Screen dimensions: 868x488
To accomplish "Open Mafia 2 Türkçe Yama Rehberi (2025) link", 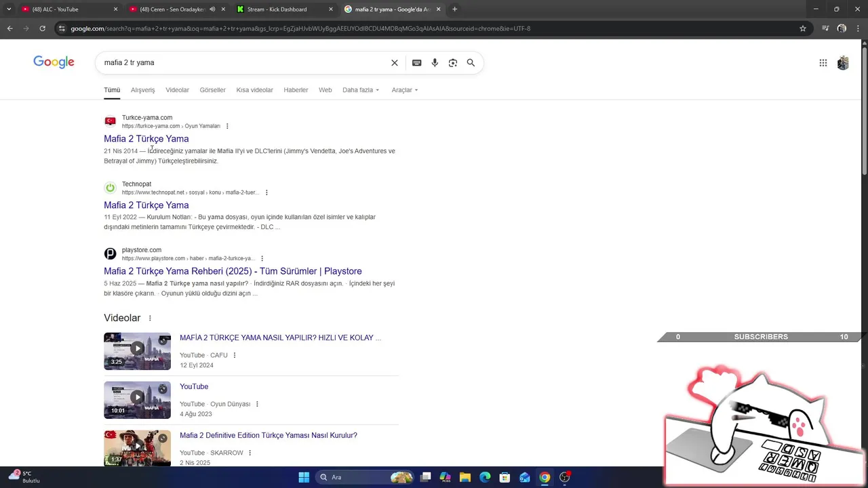I will click(x=233, y=271).
